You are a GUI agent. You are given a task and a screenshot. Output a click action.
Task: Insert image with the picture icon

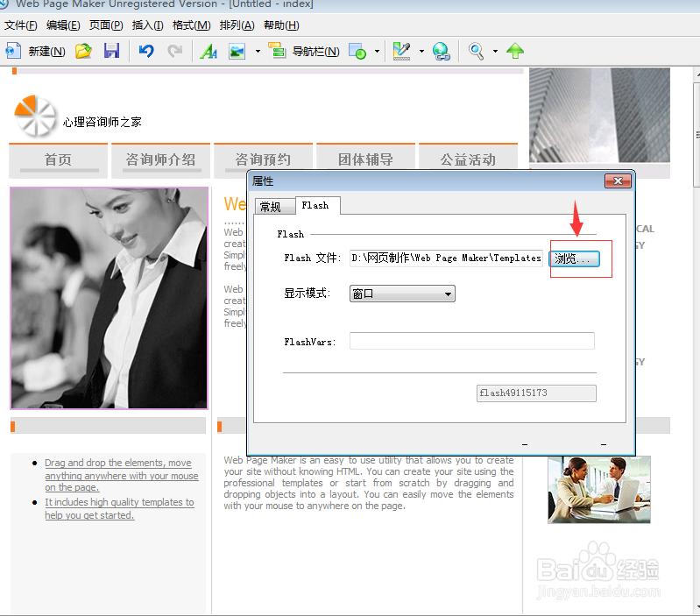click(x=237, y=52)
